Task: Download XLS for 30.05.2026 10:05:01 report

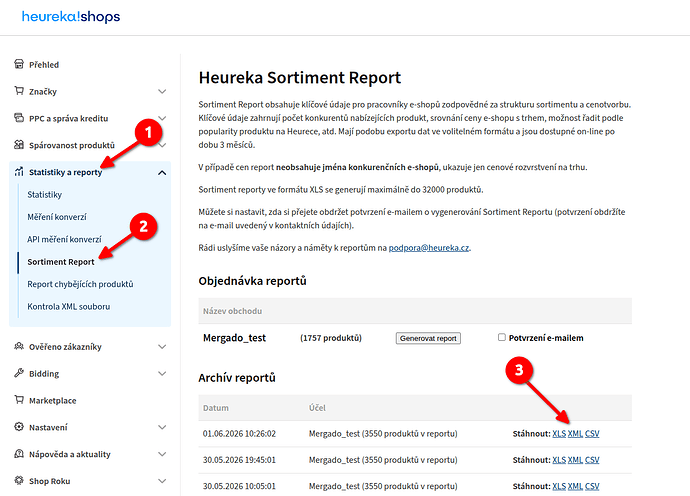Action: pos(559,486)
